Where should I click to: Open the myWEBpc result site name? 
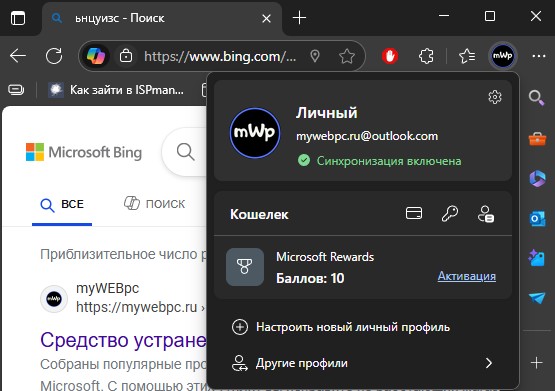[108, 288]
